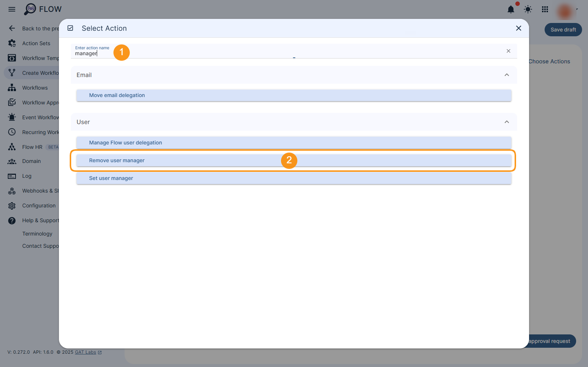588x367 pixels.
Task: Open Contact Support in sidebar
Action: 40,246
